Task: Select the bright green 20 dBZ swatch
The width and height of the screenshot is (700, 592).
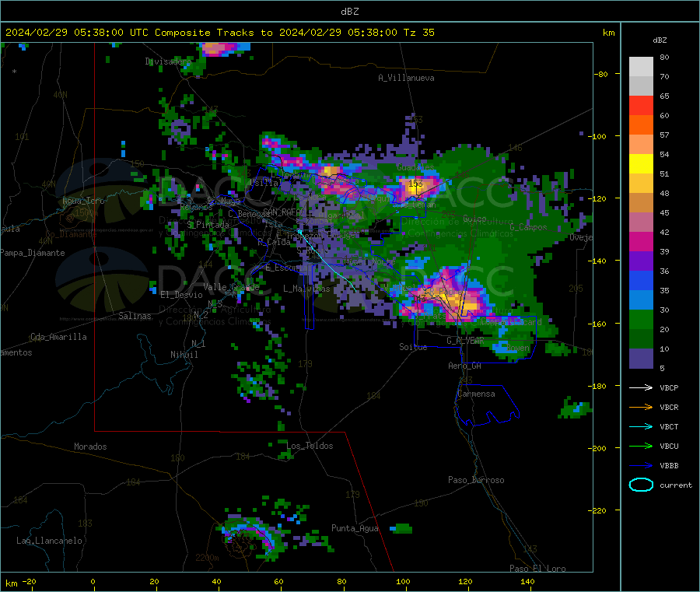Action: coord(641,319)
